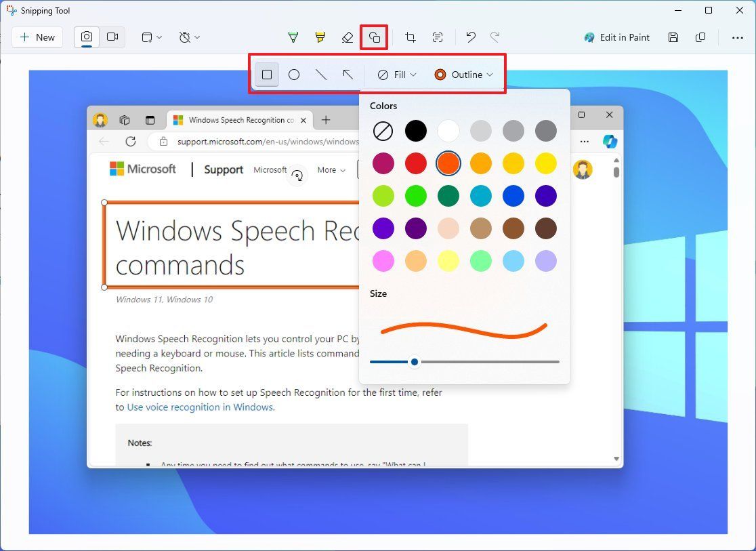Pick the no-color swatch
756x551 pixels.
[383, 131]
